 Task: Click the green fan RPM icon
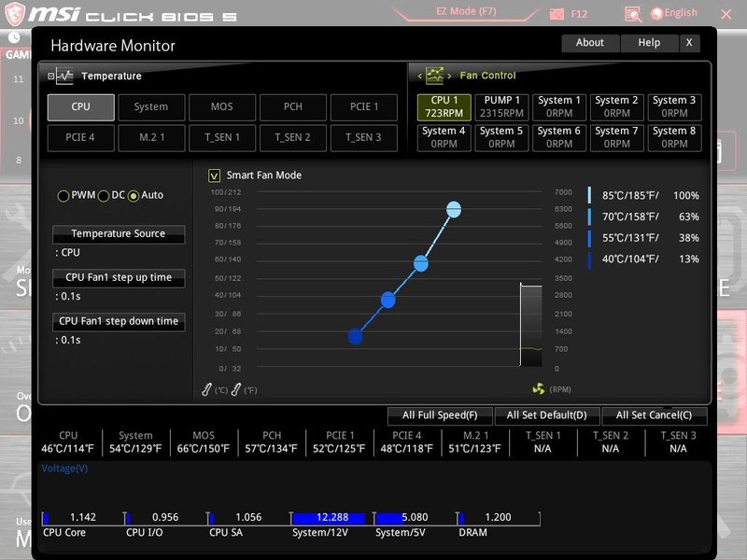tap(539, 389)
